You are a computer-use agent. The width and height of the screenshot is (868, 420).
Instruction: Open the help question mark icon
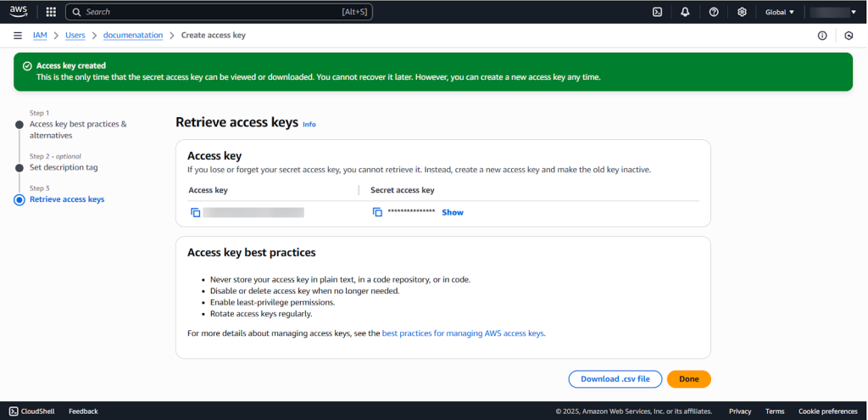point(714,12)
